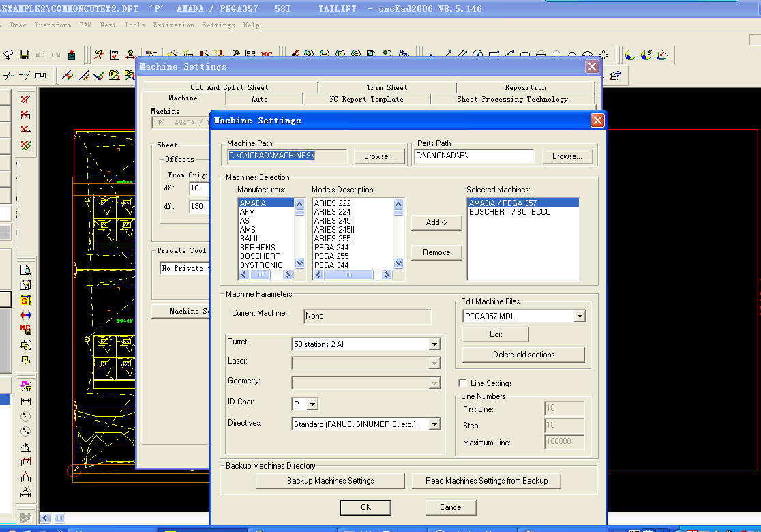761x532 pixels.
Task: Open the Nest menu
Action: click(108, 25)
